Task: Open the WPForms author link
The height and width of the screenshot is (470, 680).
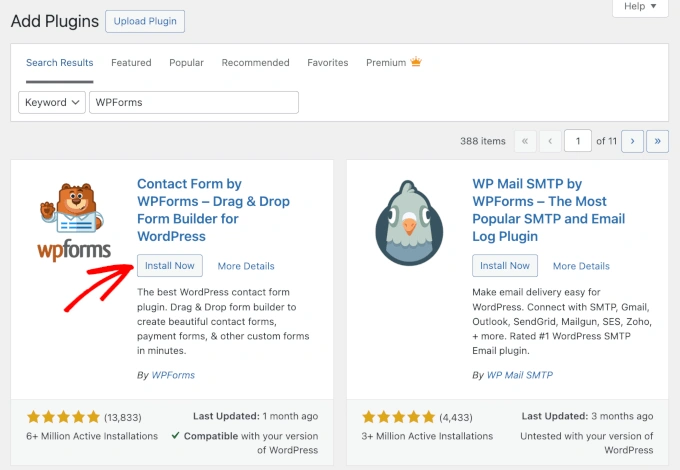Action: [173, 375]
